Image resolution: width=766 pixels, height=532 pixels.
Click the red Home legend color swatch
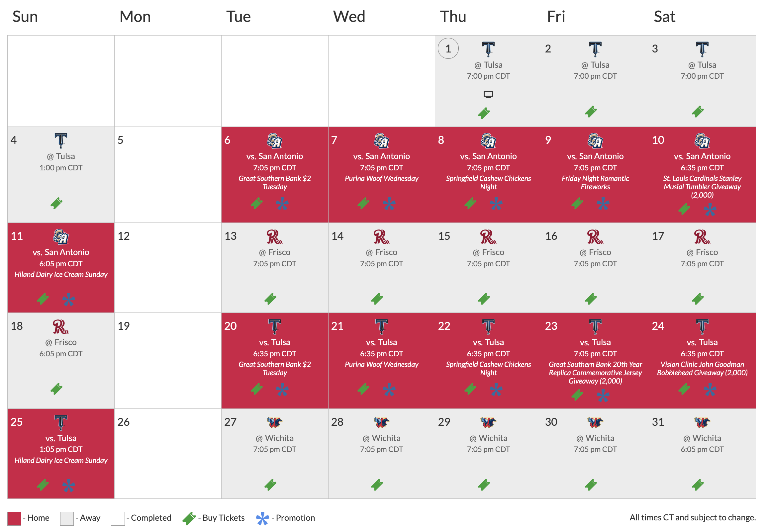[14, 518]
